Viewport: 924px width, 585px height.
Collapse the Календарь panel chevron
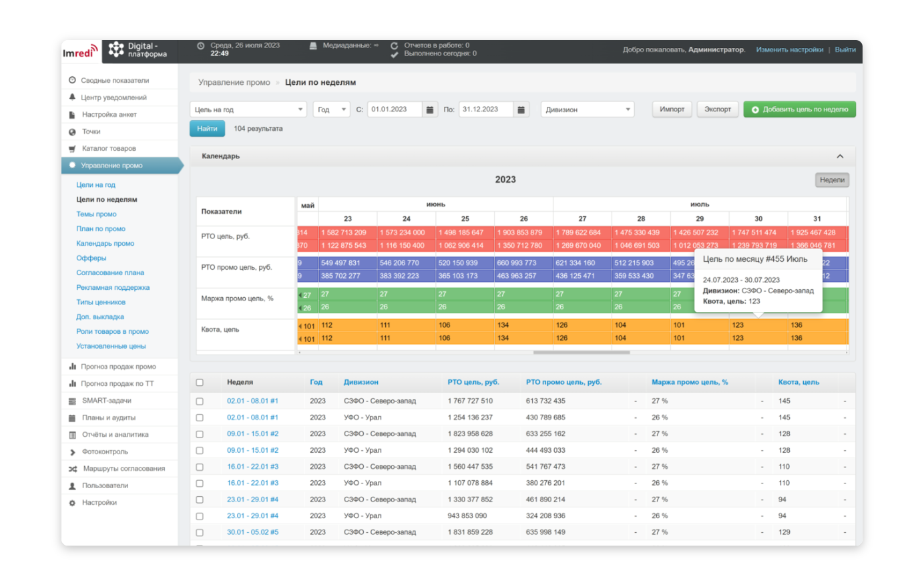click(x=840, y=156)
